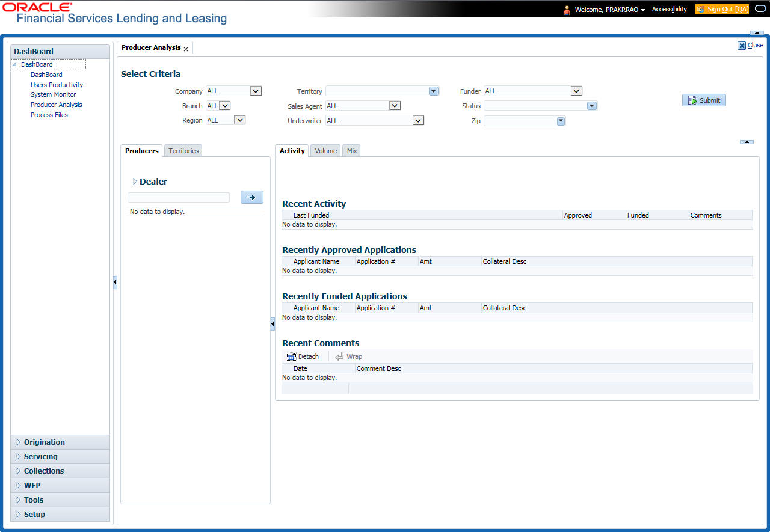The width and height of the screenshot is (770, 532).
Task: Open the Status dropdown arrow
Action: click(x=592, y=106)
